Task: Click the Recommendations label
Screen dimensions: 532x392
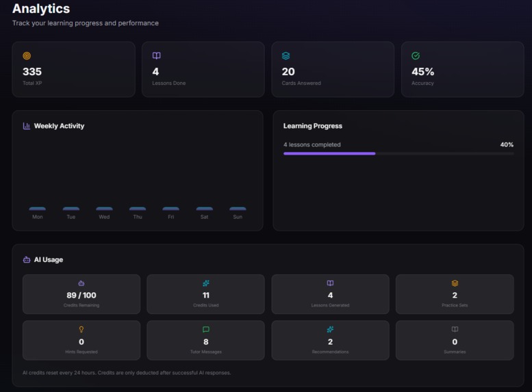Action: click(x=330, y=352)
